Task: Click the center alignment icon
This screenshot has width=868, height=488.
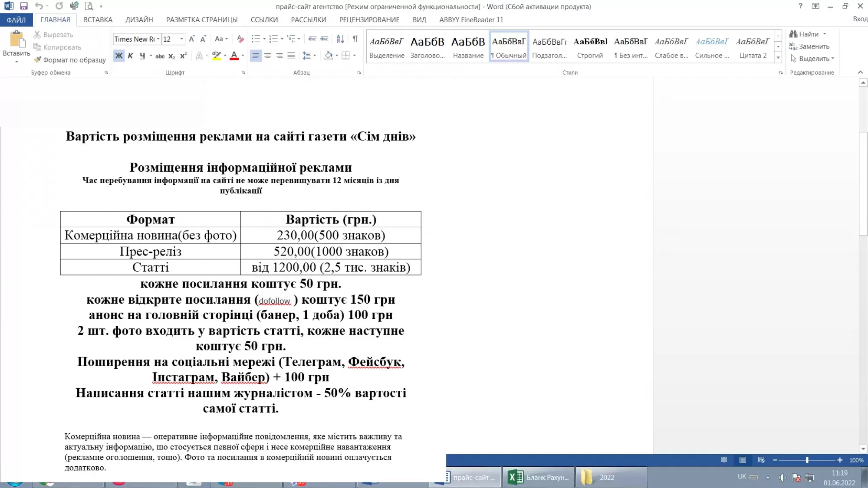Action: tap(268, 56)
